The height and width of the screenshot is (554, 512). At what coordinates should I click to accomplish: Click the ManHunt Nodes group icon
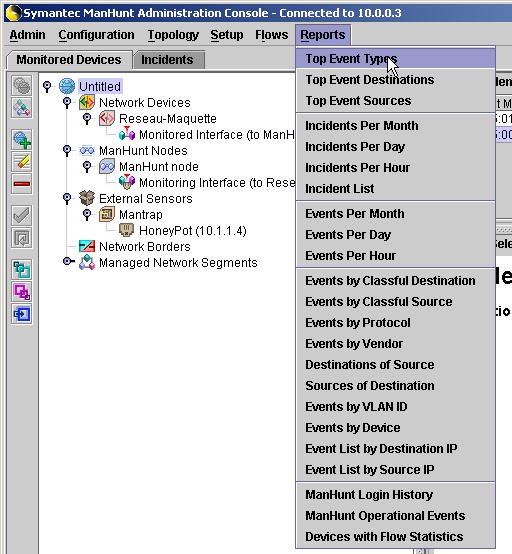(x=87, y=151)
